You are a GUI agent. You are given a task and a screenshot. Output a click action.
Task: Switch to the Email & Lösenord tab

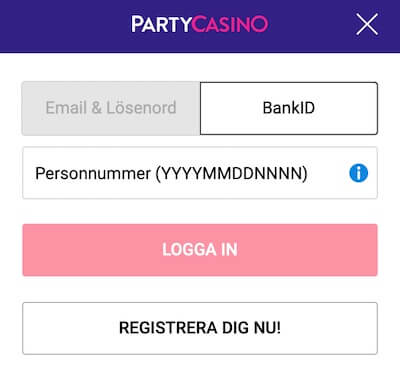coord(111,108)
